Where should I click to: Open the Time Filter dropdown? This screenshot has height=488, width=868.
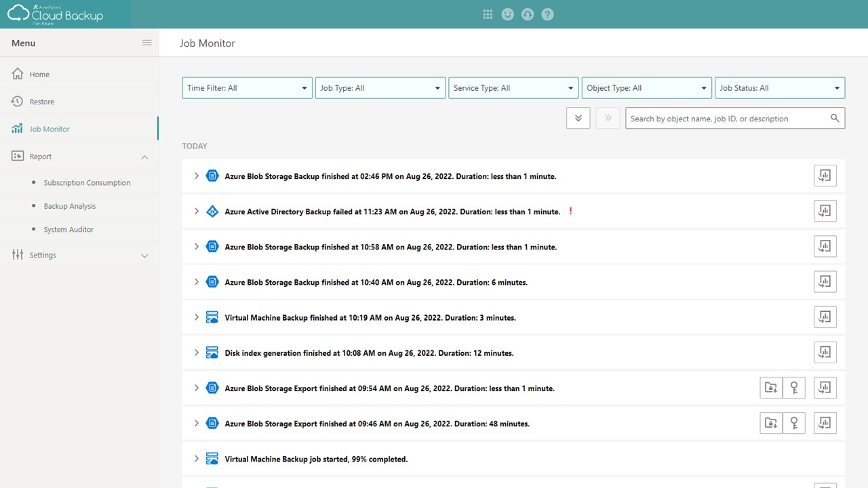click(248, 88)
